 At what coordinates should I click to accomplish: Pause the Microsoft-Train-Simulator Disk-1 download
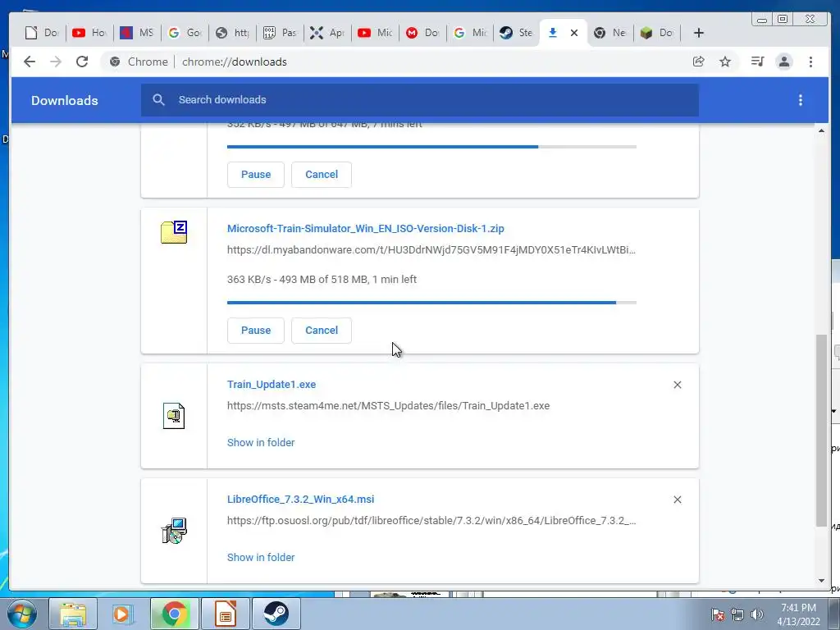[x=256, y=331]
